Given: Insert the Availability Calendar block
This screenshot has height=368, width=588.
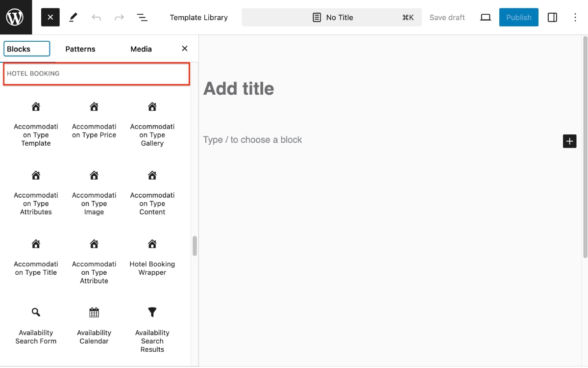Looking at the screenshot, I should point(94,326).
